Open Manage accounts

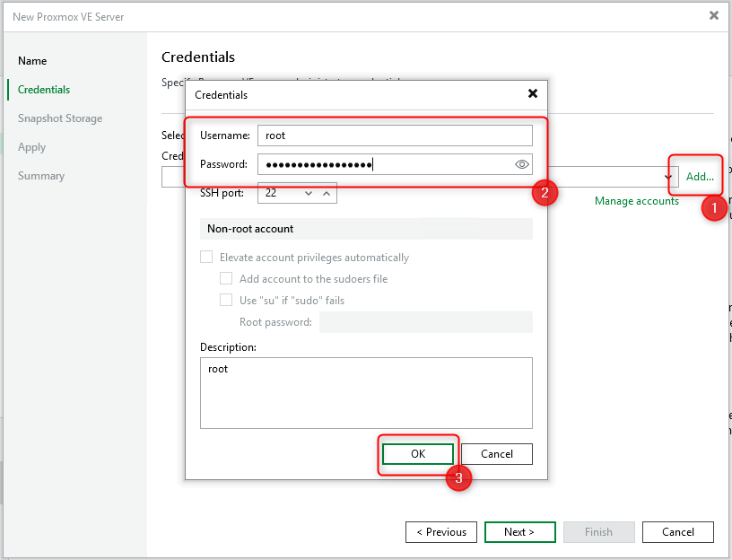(x=637, y=200)
